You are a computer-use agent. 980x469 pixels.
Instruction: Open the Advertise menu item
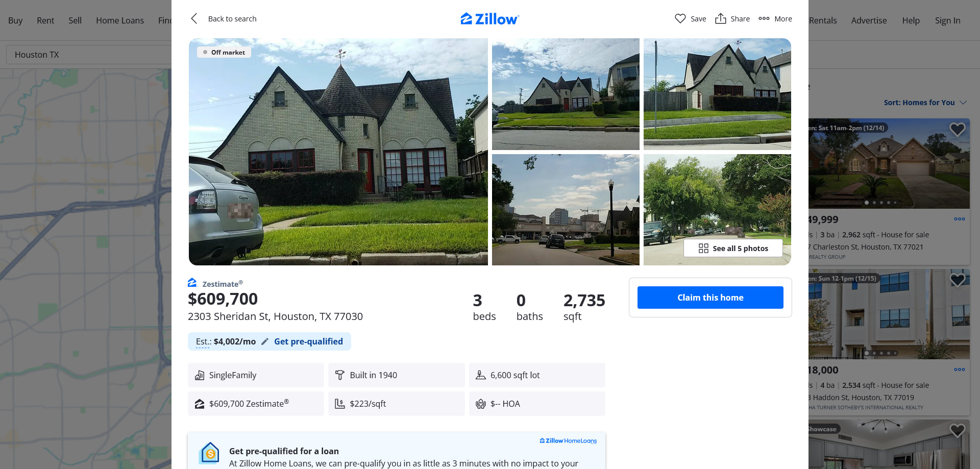[869, 20]
